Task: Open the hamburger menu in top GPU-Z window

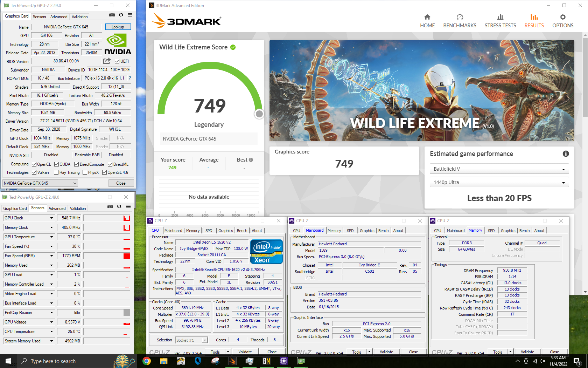Action: pyautogui.click(x=130, y=15)
